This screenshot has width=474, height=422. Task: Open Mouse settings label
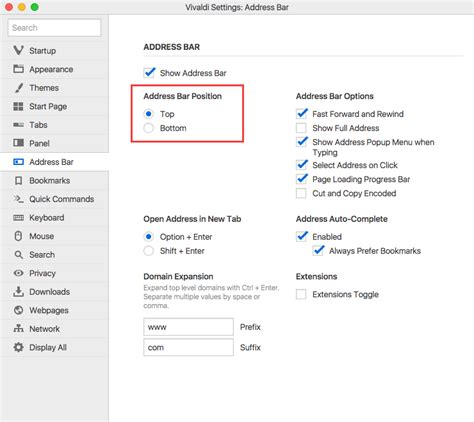(x=42, y=236)
